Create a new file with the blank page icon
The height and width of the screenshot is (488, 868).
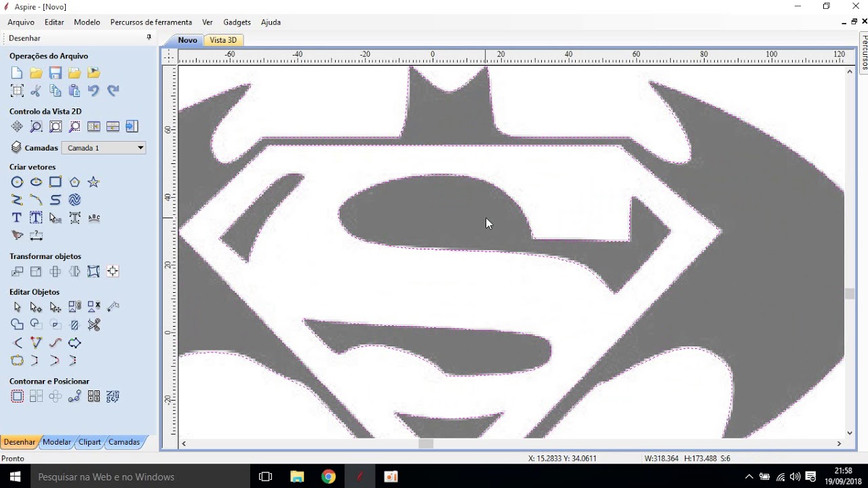click(17, 73)
